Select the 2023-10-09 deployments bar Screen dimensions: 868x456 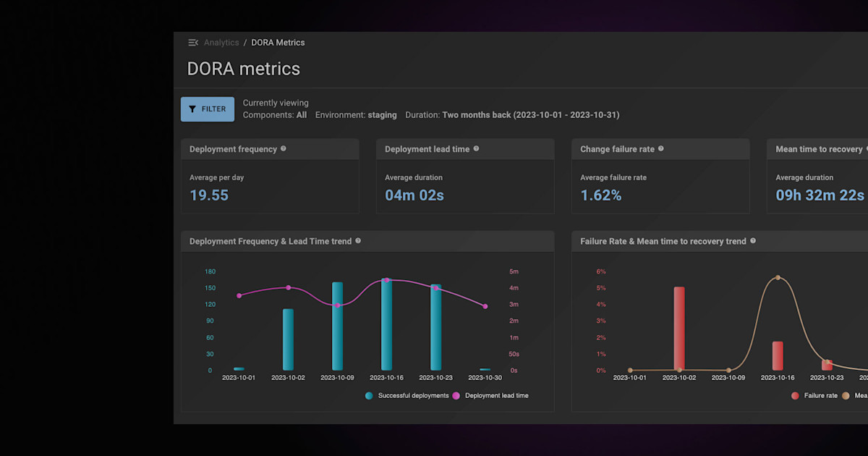[x=337, y=326]
